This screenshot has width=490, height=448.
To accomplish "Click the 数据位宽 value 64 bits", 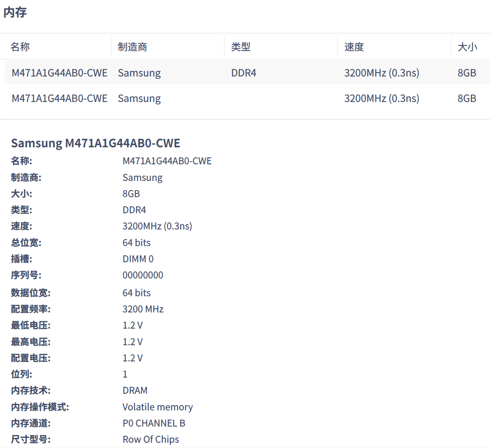I will [137, 293].
